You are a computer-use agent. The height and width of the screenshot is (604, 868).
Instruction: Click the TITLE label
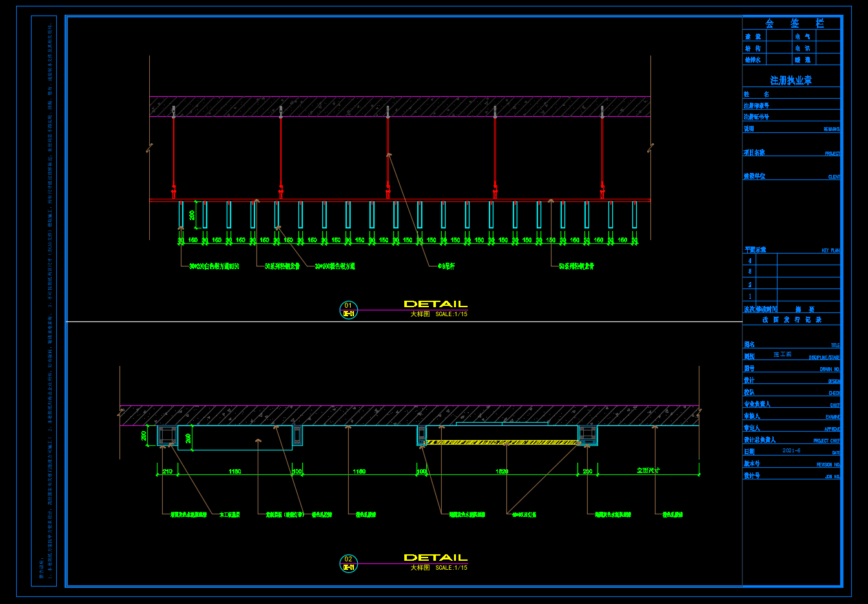coord(835,346)
